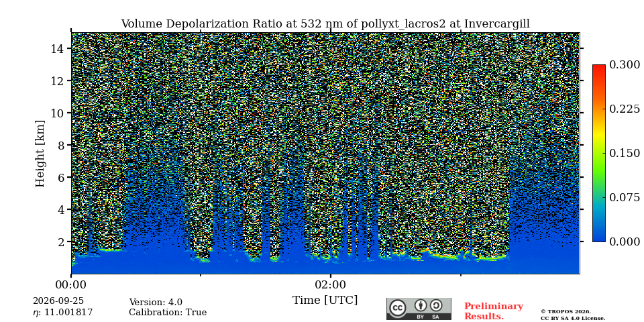Click the color bar legend
Image resolution: width=644 pixels, height=322 pixels.
pos(599,153)
